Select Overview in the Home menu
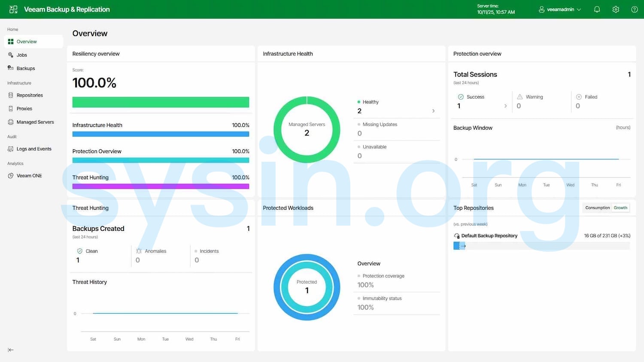This screenshot has width=644, height=362. (26, 41)
